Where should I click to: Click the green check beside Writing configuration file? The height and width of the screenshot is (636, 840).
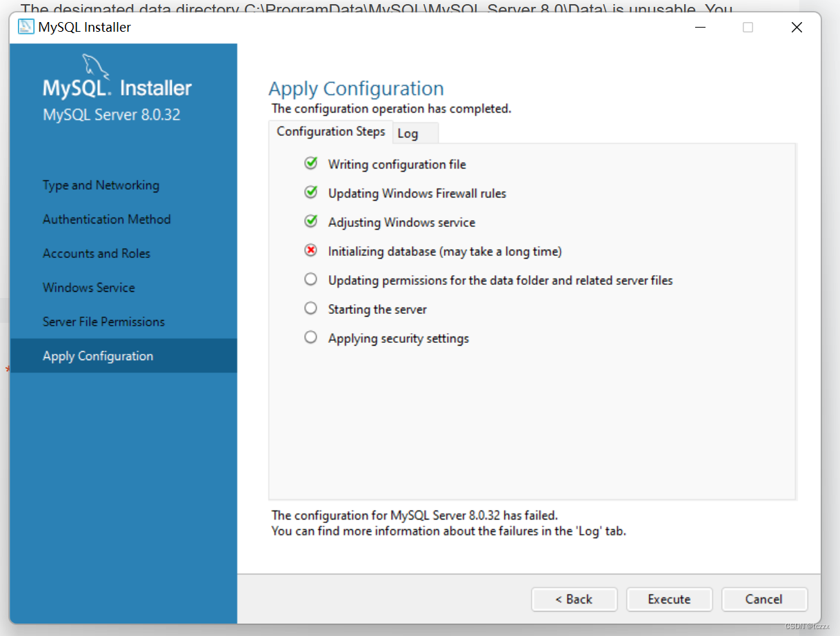[x=310, y=163]
